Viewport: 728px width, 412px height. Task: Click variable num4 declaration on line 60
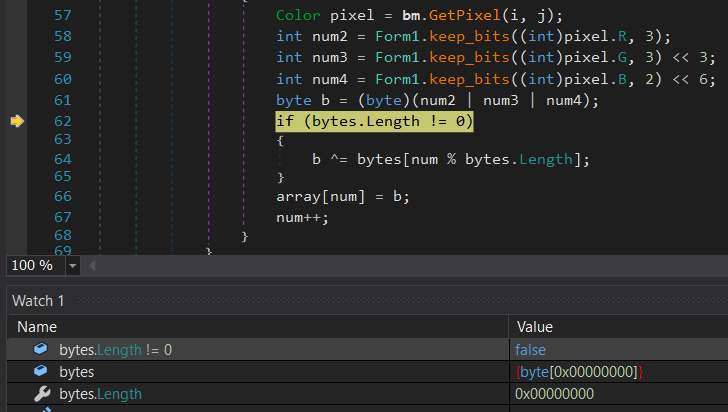point(330,79)
